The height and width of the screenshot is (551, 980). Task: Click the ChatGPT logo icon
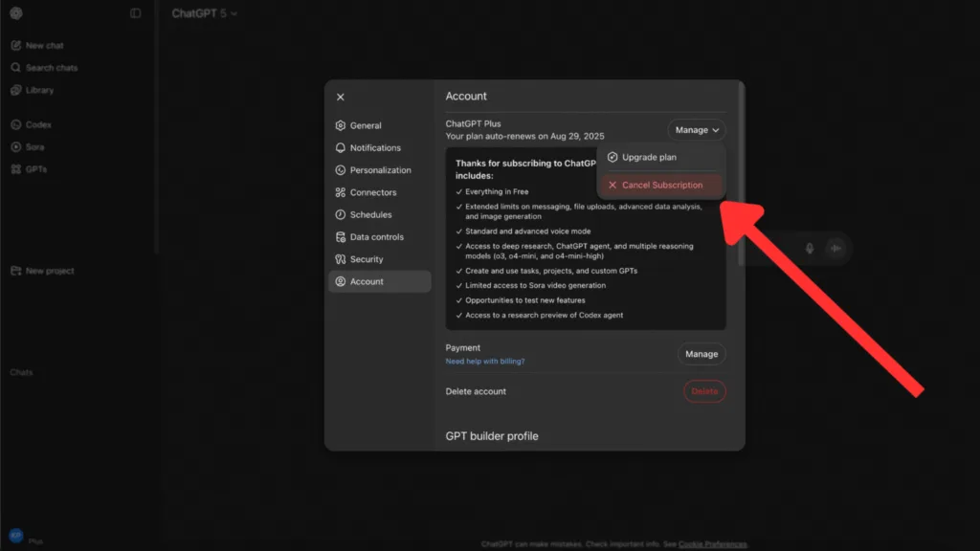click(x=16, y=13)
